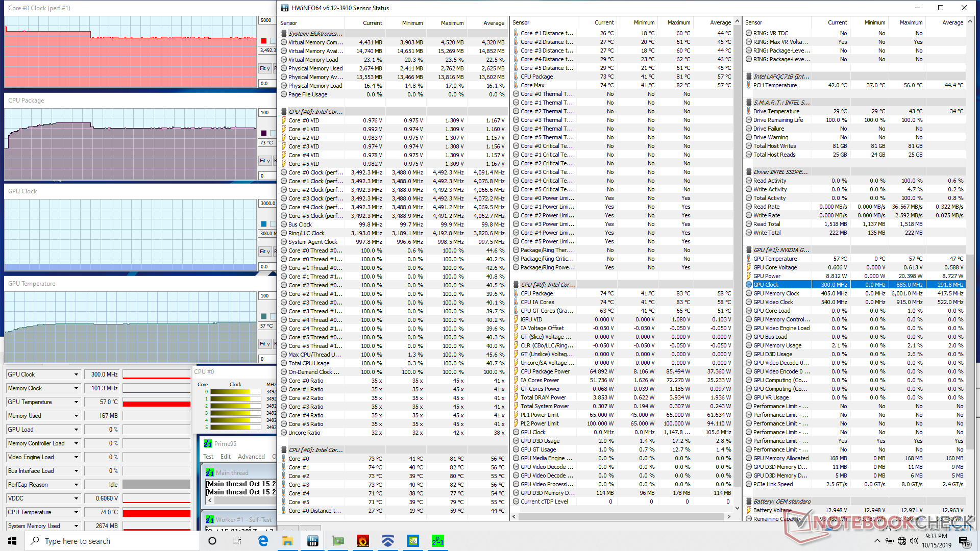Image resolution: width=980 pixels, height=551 pixels.
Task: Change the teal color in GPU Temperature graph
Action: point(264,316)
